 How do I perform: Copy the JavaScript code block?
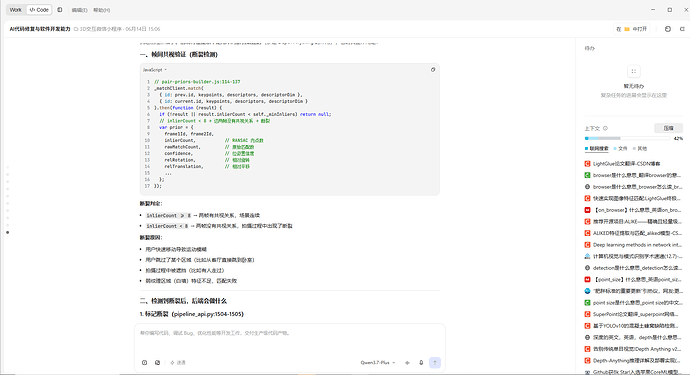tap(433, 70)
